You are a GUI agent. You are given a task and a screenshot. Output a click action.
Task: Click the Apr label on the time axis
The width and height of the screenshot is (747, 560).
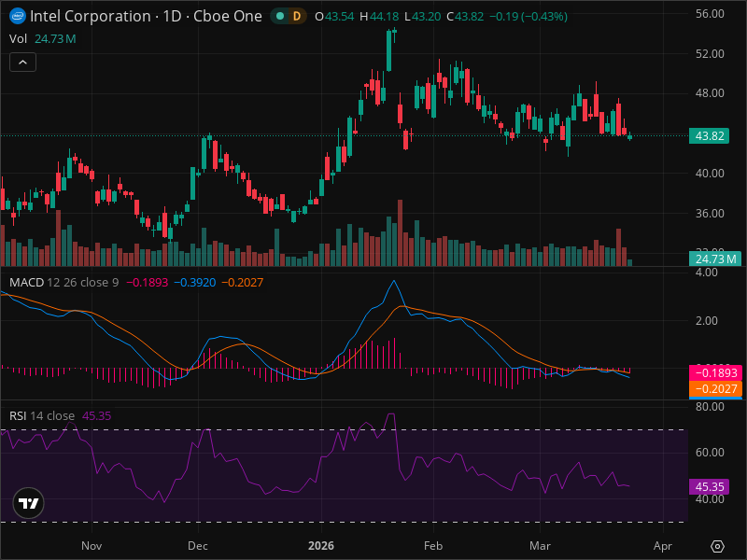(663, 546)
